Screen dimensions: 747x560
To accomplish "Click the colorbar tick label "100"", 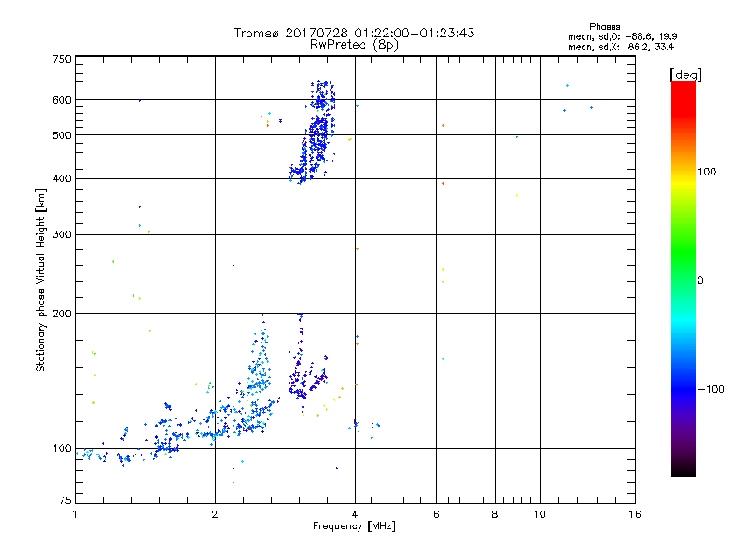I will click(707, 172).
